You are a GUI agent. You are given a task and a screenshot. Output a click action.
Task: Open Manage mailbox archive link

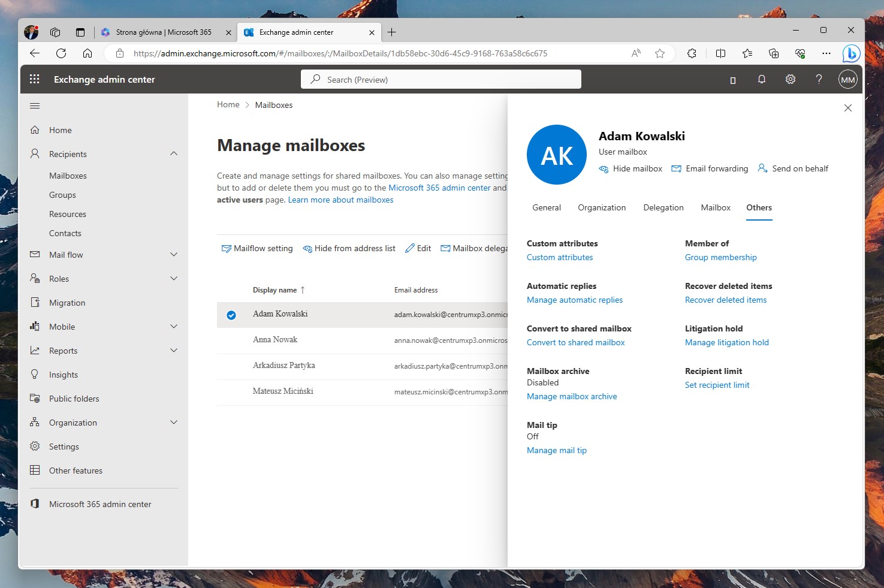[572, 397]
